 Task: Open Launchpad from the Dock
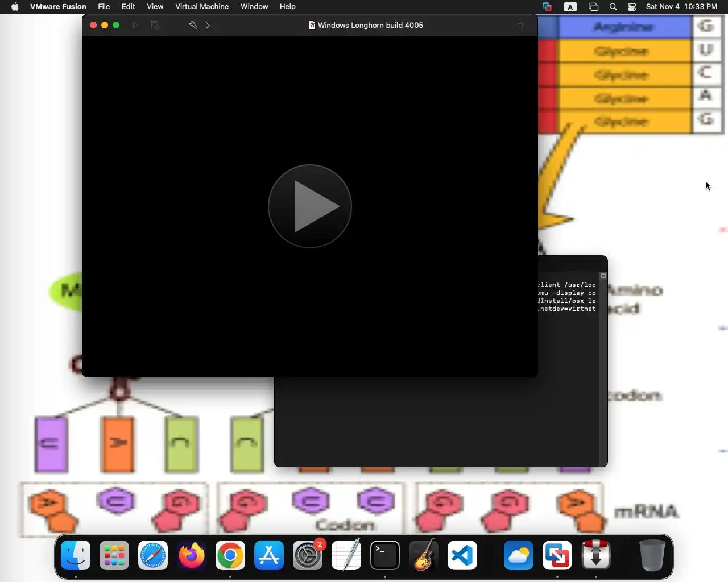114,555
